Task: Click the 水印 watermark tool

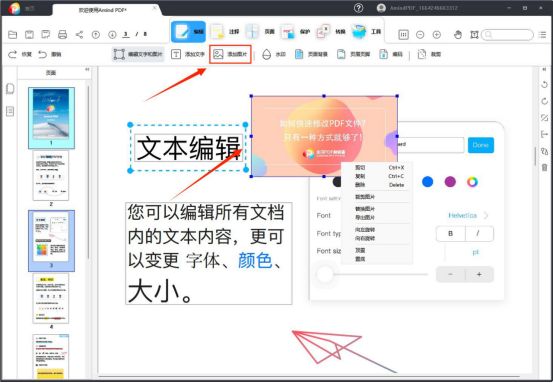Action: (274, 54)
